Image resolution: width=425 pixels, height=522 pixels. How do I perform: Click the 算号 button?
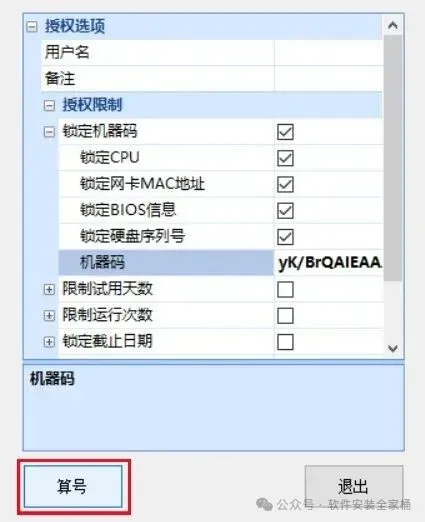73,487
